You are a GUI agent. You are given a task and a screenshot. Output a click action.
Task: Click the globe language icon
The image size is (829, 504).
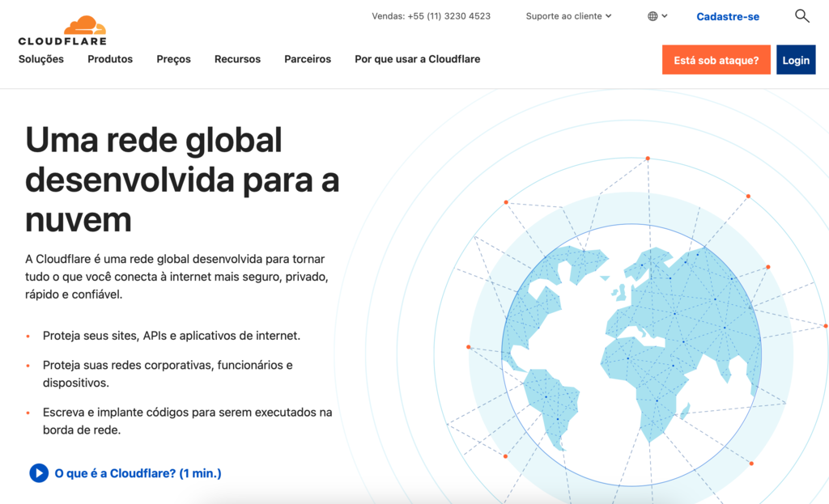coord(652,15)
